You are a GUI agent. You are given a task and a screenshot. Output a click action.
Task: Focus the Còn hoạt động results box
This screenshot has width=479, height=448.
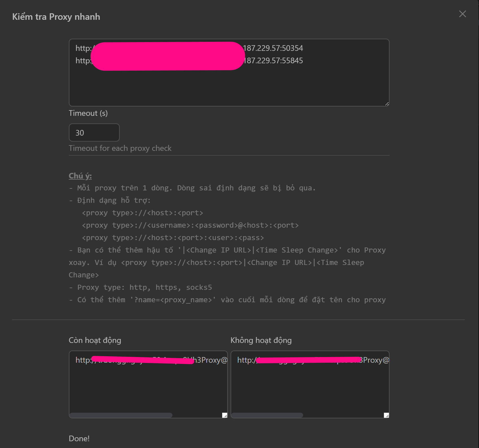pyautogui.click(x=148, y=387)
